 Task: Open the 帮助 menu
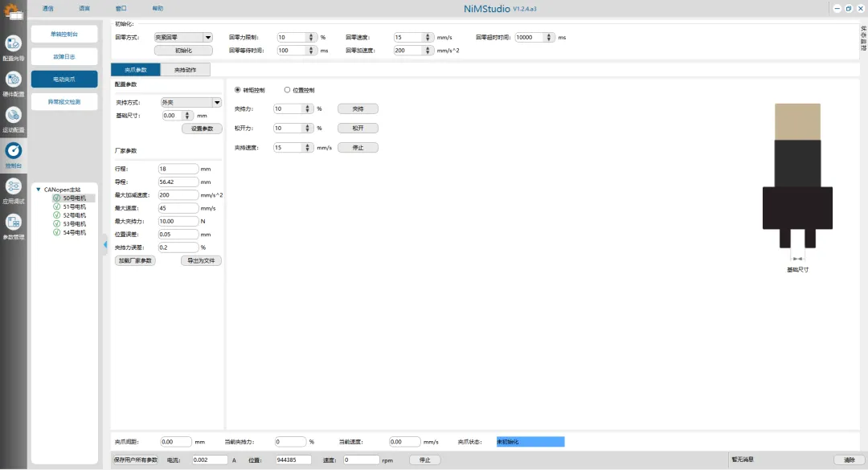point(158,8)
